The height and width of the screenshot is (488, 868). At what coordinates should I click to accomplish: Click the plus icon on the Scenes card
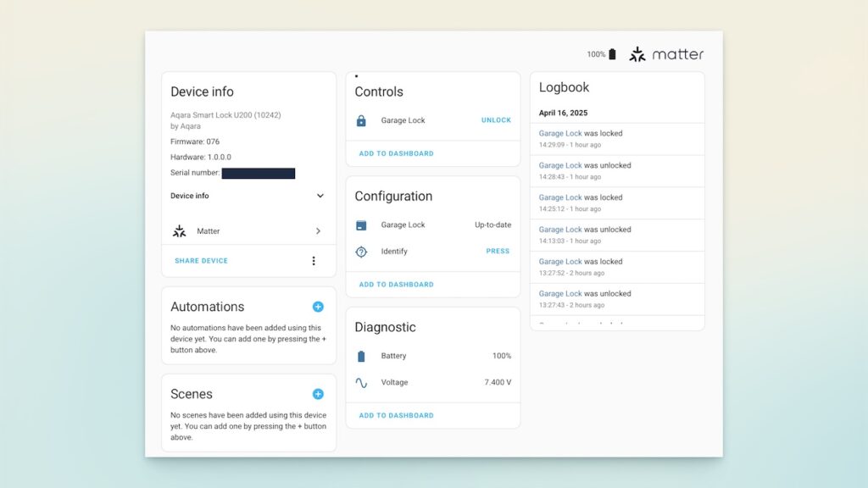click(319, 394)
